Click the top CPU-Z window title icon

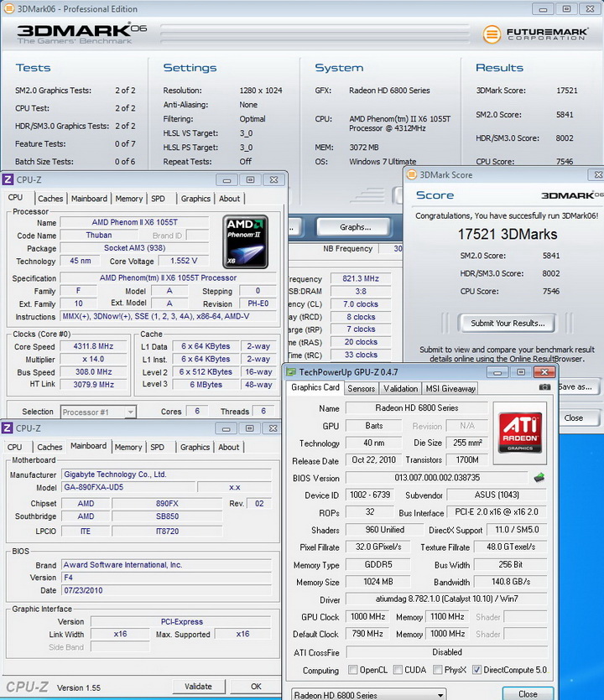[x=8, y=179]
